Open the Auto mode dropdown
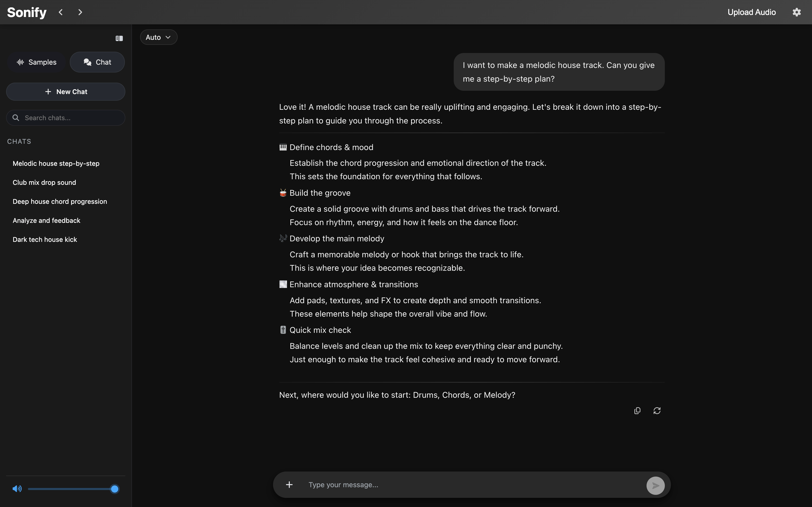812x507 pixels. pos(158,37)
